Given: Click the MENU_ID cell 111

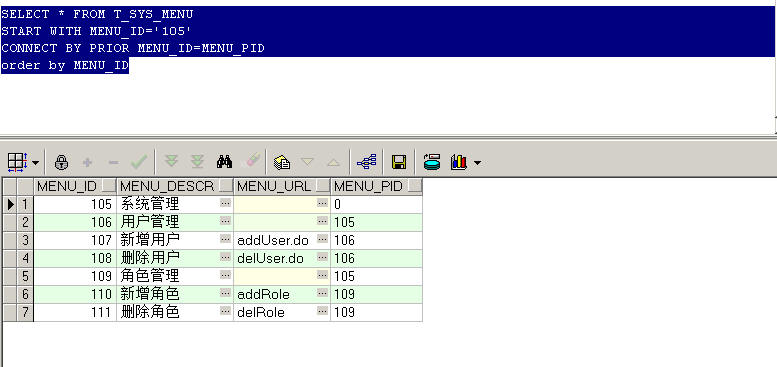Looking at the screenshot, I should [x=75, y=312].
